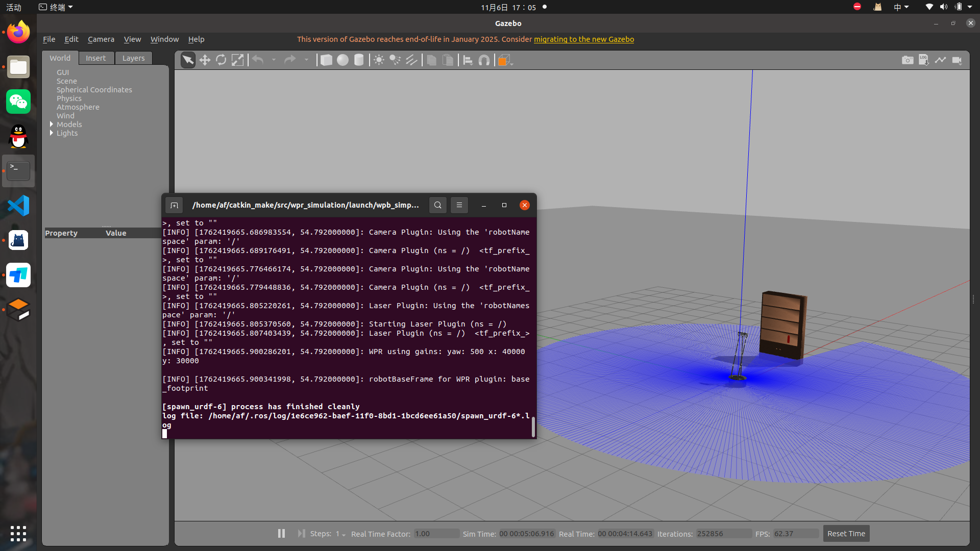Switch to the Insert tab
Screen dimensions: 980x551
[x=95, y=58]
